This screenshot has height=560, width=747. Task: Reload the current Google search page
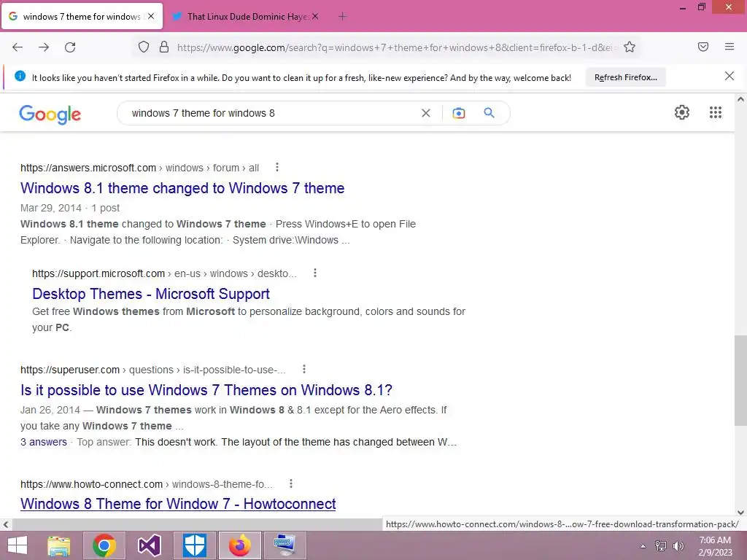pyautogui.click(x=70, y=47)
